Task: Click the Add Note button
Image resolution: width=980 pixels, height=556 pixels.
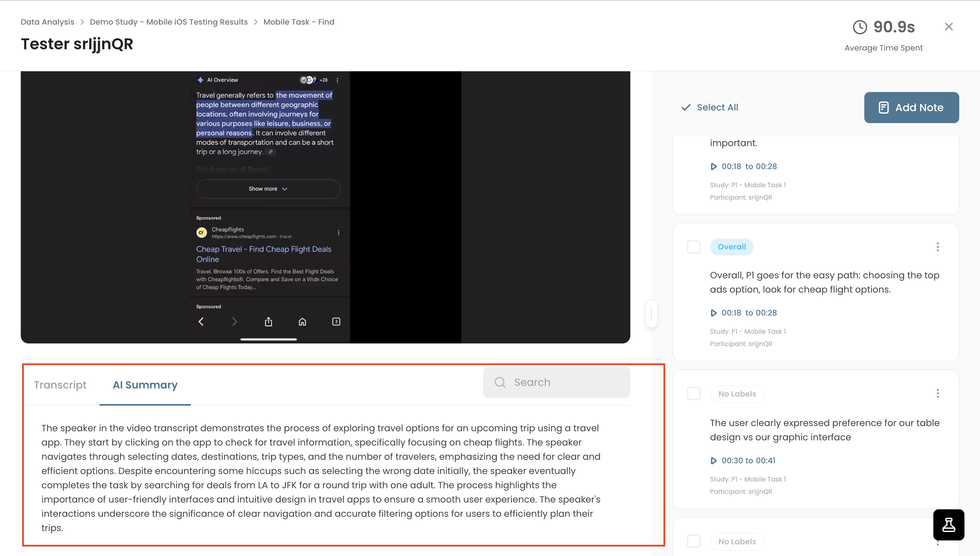Action: (x=911, y=107)
